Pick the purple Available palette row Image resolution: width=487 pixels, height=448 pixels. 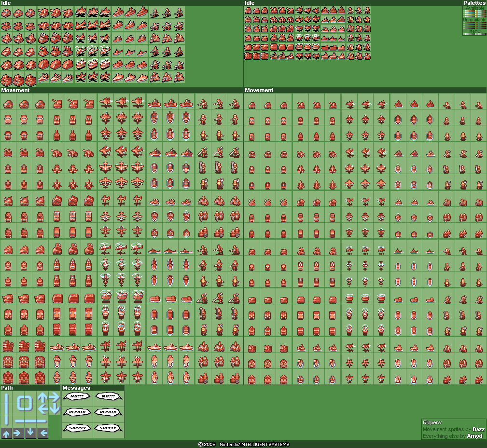[475, 17]
